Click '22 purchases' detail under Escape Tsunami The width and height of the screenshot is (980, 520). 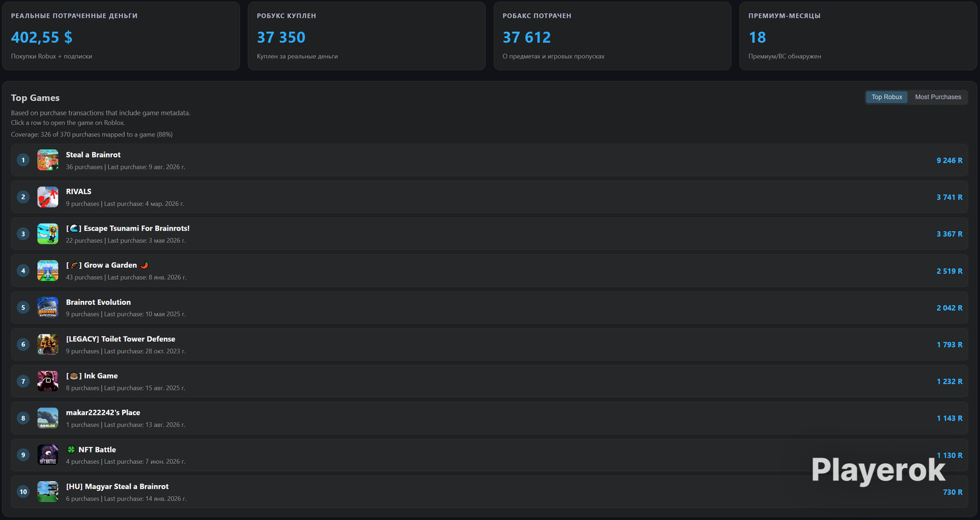pyautogui.click(x=84, y=241)
